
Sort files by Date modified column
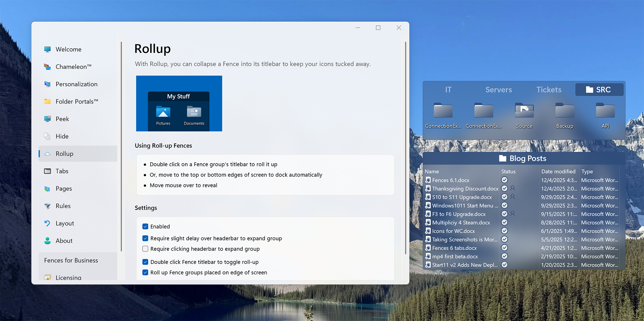click(x=558, y=172)
